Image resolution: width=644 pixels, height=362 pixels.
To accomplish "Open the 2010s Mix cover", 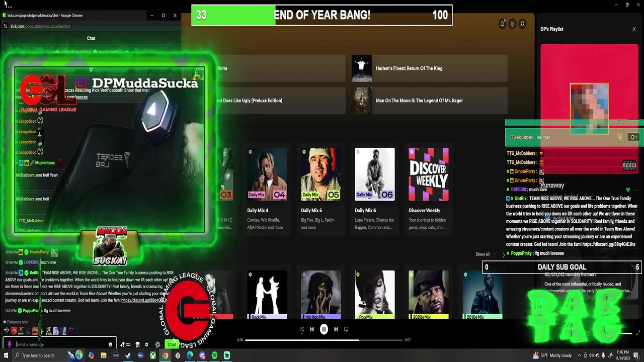I will [x=482, y=295].
